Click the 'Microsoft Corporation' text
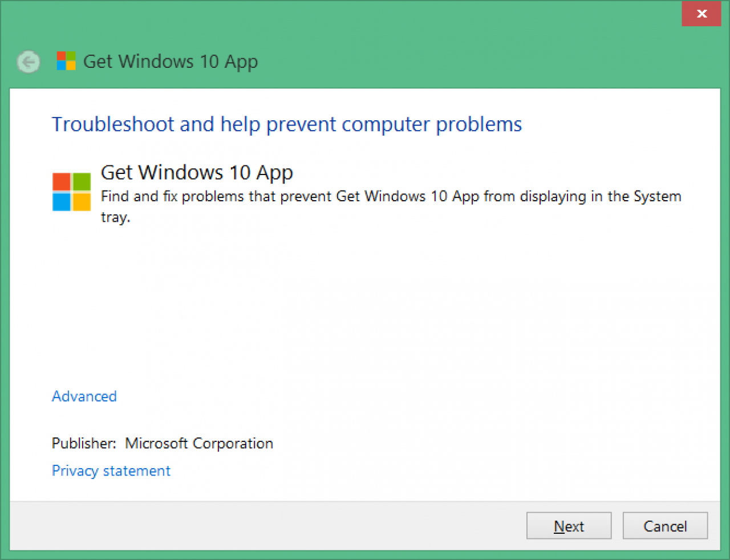The width and height of the screenshot is (730, 560). pos(199,443)
